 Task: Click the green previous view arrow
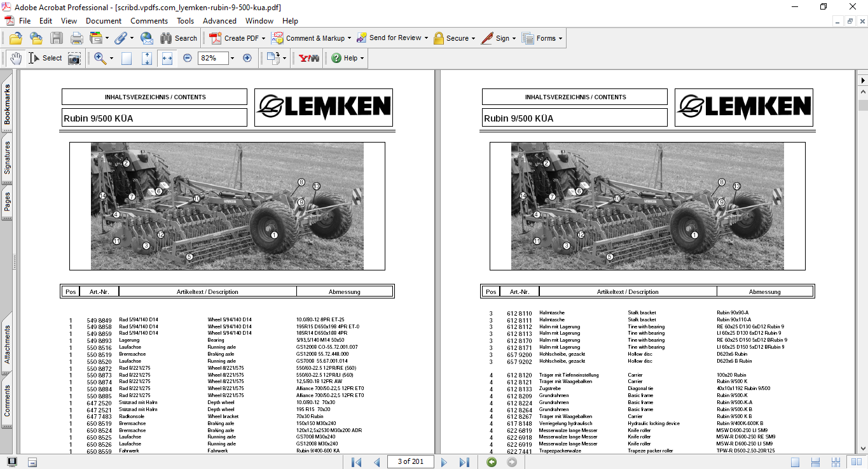click(492, 462)
